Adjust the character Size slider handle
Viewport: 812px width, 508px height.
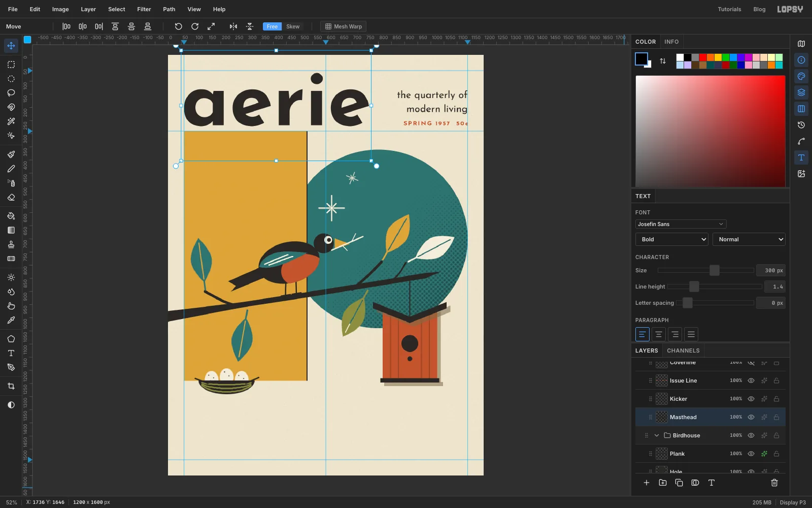point(715,270)
